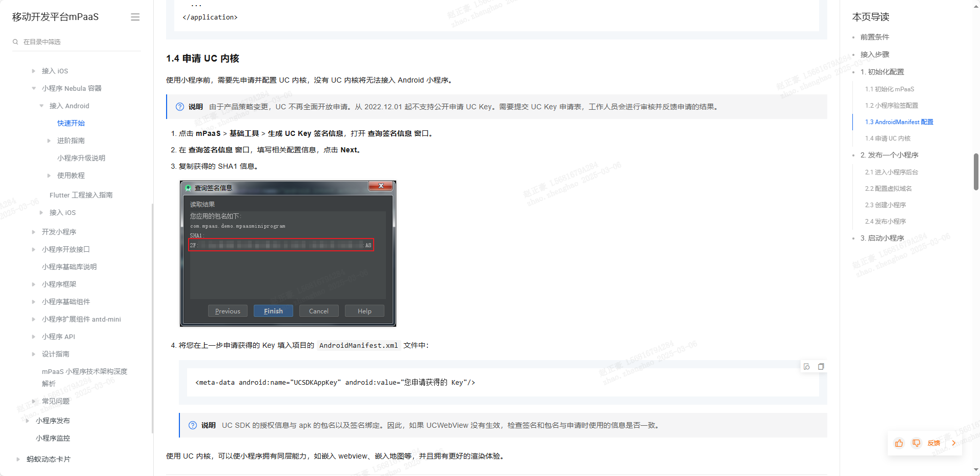Click the AndroidManifest.xml inline code text
Viewport: 980px width, 476px height.
click(358, 345)
